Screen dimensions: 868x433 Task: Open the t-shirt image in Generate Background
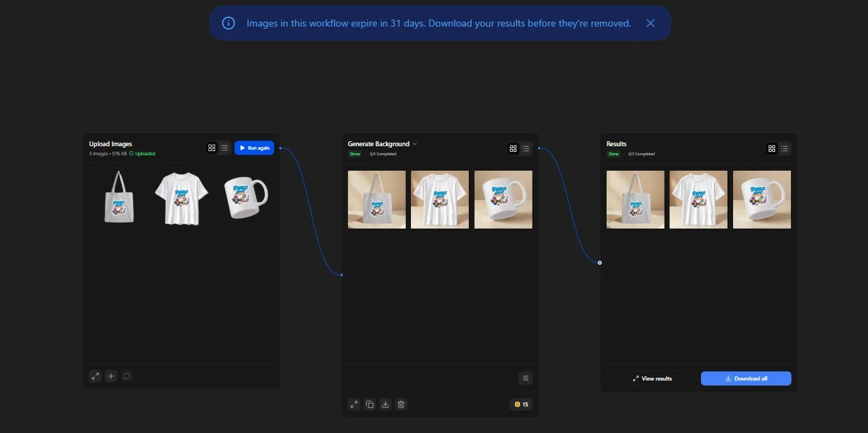pyautogui.click(x=440, y=199)
